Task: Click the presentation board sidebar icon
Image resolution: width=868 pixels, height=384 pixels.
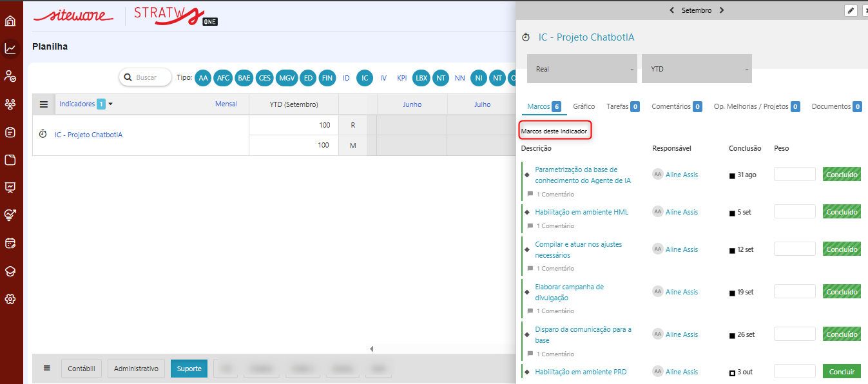Action: click(x=10, y=187)
